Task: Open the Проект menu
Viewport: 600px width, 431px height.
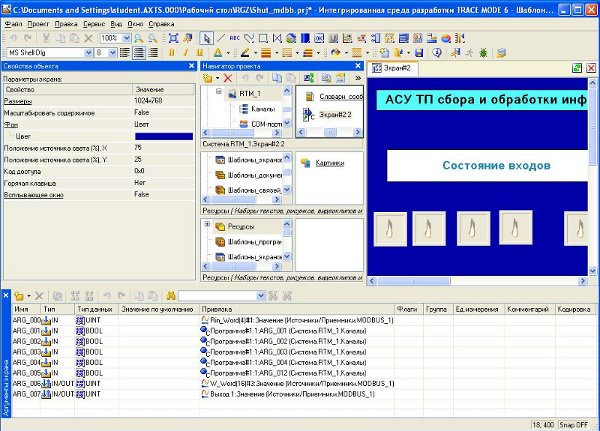Action: (x=38, y=24)
